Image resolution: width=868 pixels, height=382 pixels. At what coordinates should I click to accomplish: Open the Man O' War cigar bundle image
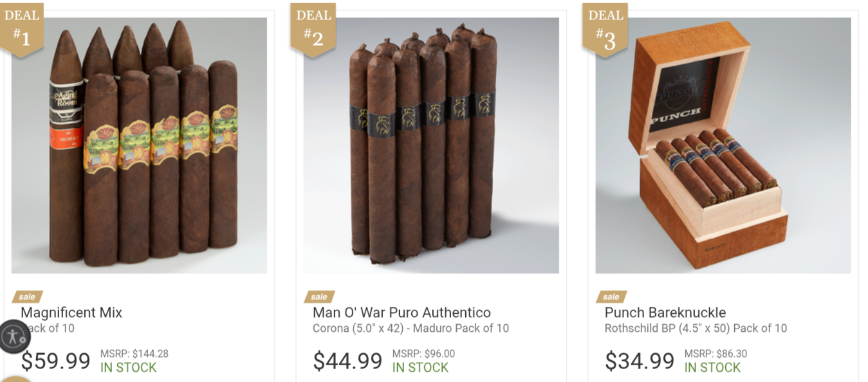(x=431, y=145)
